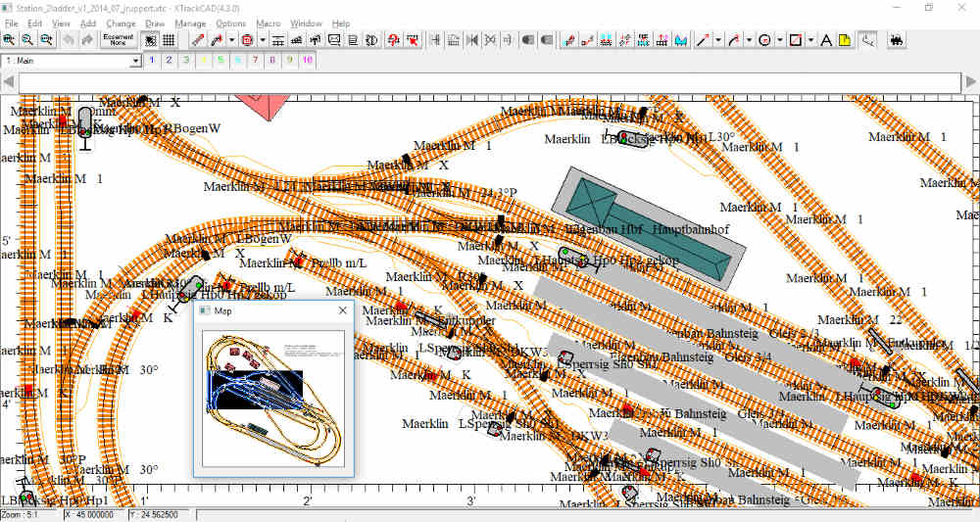Expand Circle Line tool options arrow
Viewport: 980px width, 522px height.
coord(780,40)
